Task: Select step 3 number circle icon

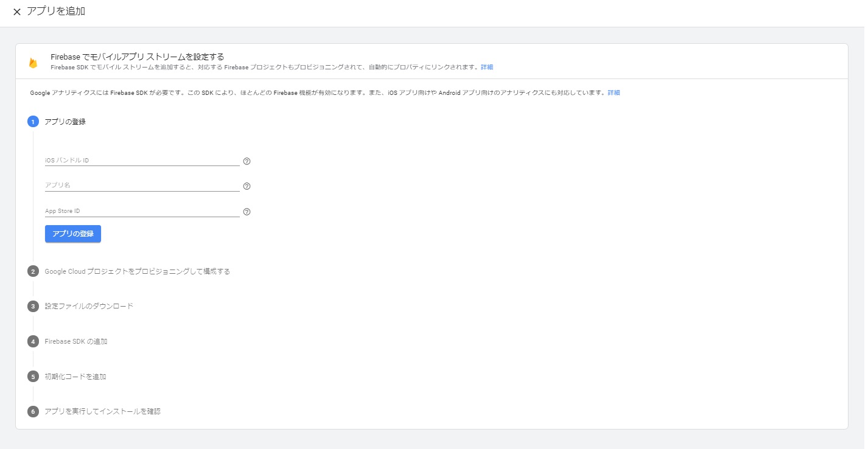Action: click(33, 306)
